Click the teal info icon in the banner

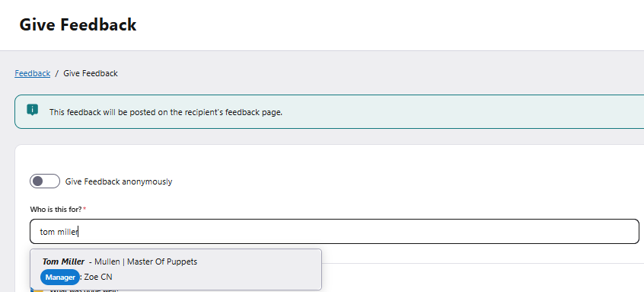click(33, 110)
